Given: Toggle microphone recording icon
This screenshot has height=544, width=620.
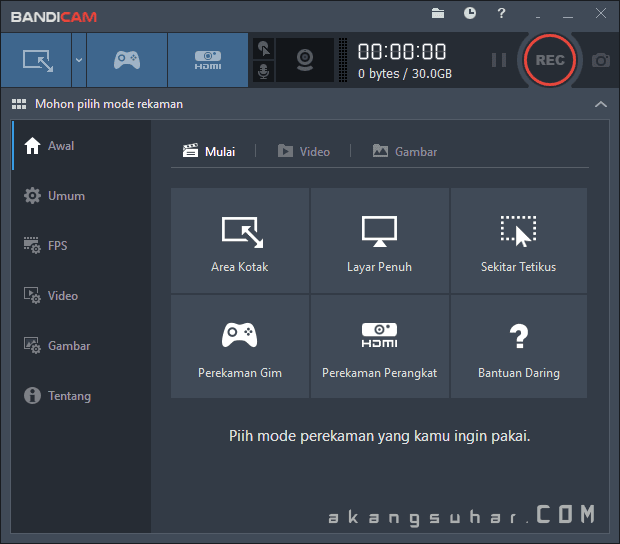Looking at the screenshot, I should tap(264, 72).
